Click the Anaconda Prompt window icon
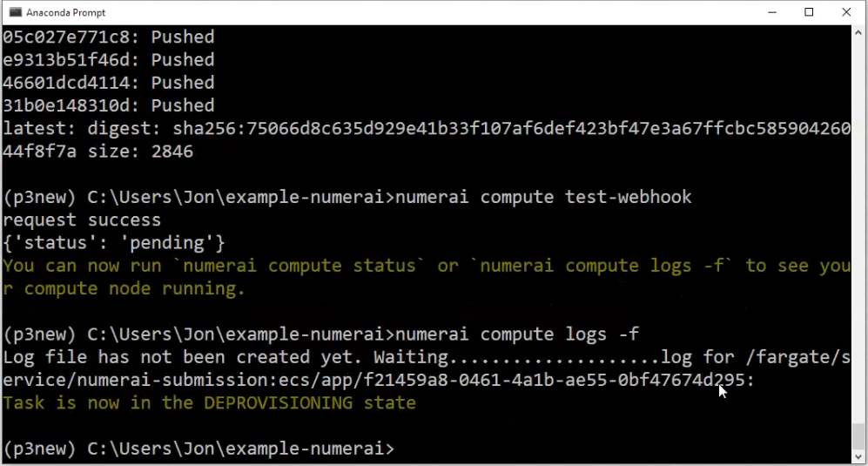This screenshot has height=466, width=868. coord(15,12)
